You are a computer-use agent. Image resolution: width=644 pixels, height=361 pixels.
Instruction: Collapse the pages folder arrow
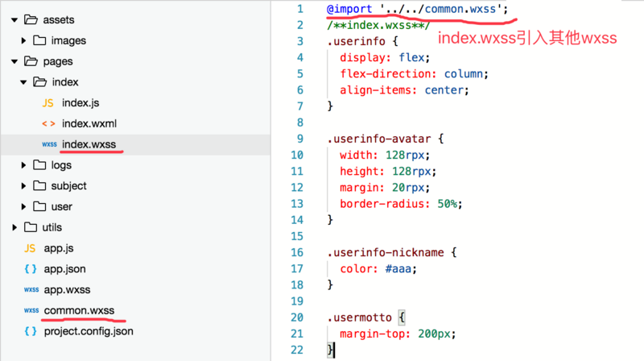pyautogui.click(x=14, y=61)
